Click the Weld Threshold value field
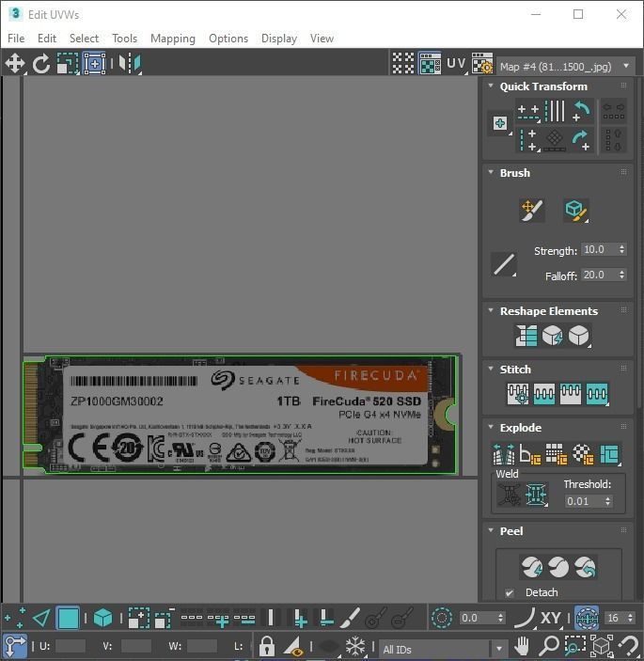Image resolution: width=644 pixels, height=661 pixels. point(584,501)
